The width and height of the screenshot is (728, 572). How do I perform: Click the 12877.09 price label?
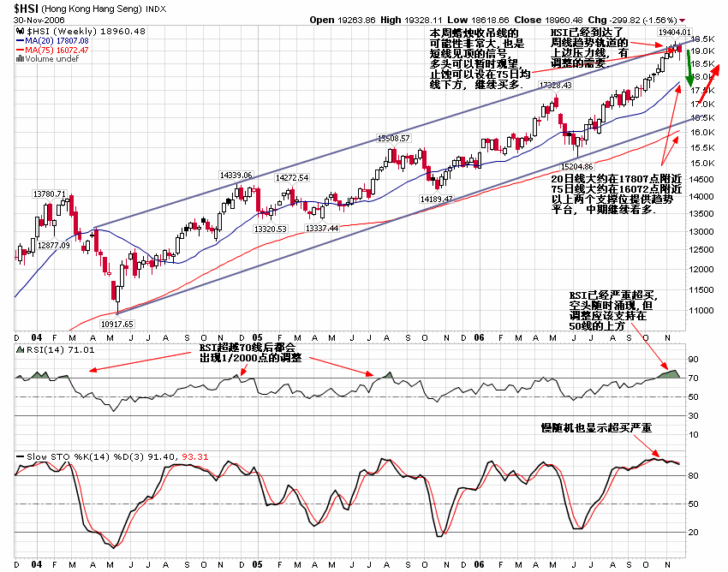tap(54, 245)
